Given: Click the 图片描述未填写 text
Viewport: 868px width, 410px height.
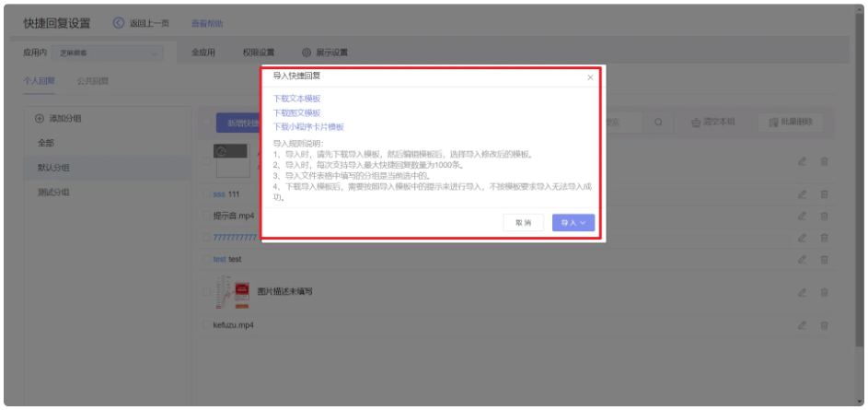Looking at the screenshot, I should 285,291.
